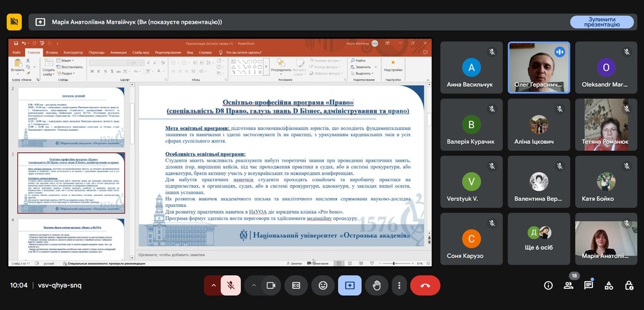Click the Ще 6 осіб tile
Image resolution: width=644 pixels, height=310 pixels.
[x=540, y=239]
